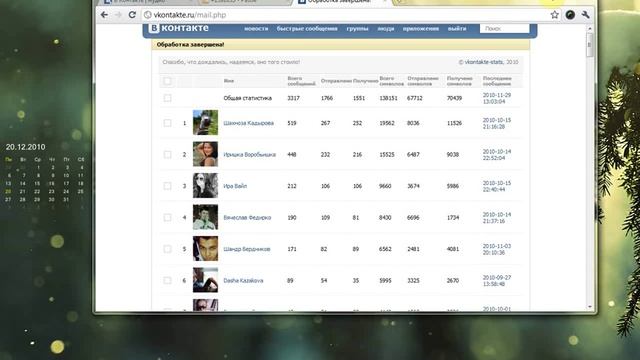Select day 31 in the desktop calendar widget
The width and height of the screenshot is (640, 360).
point(66,200)
